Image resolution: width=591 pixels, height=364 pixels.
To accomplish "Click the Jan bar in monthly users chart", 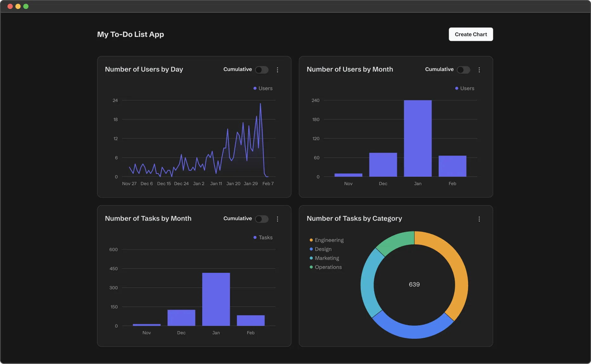I will pyautogui.click(x=417, y=138).
